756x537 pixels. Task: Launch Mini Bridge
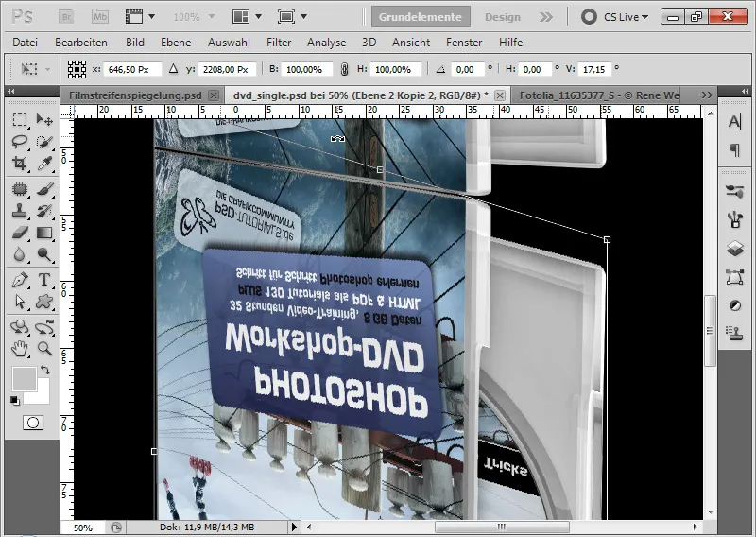pyautogui.click(x=100, y=17)
